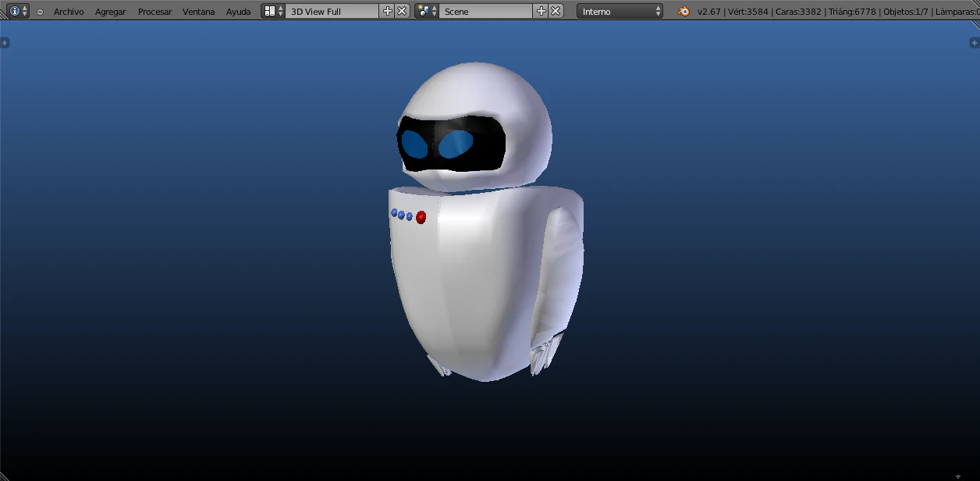Viewport: 980px width, 481px height.
Task: Open the editor type selector icon
Action: pos(16,11)
